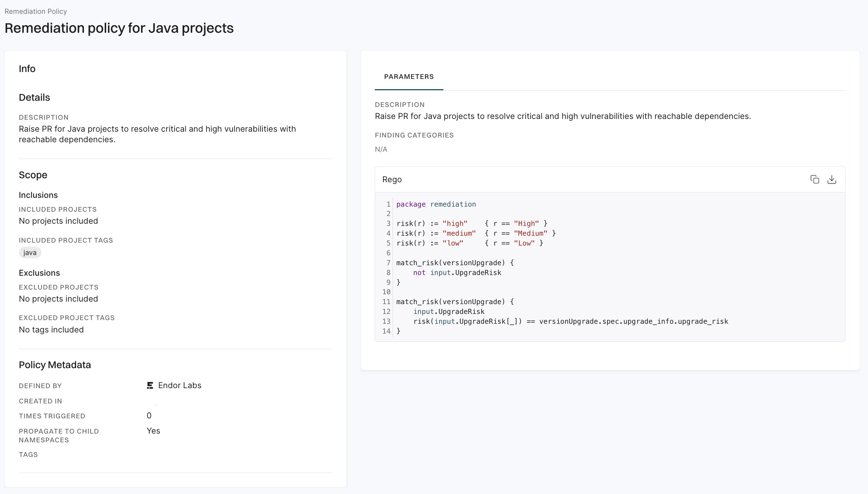
Task: Select the java project tag chip
Action: click(x=30, y=252)
